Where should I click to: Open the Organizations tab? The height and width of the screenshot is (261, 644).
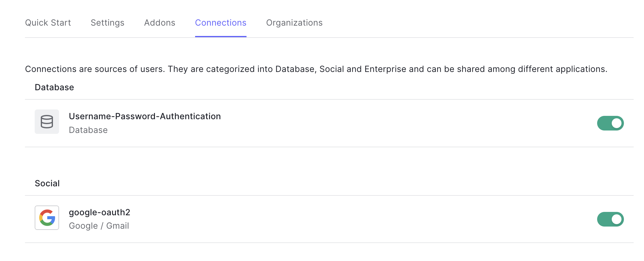pyautogui.click(x=294, y=23)
